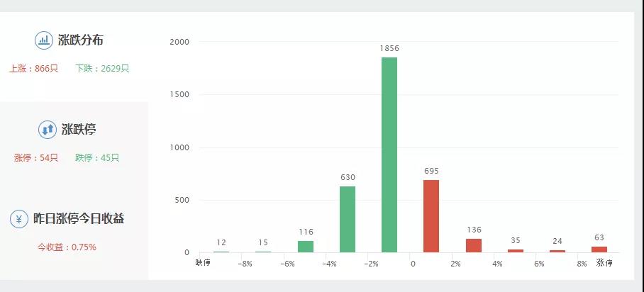Click the 下跌：2629只 label

coord(102,69)
